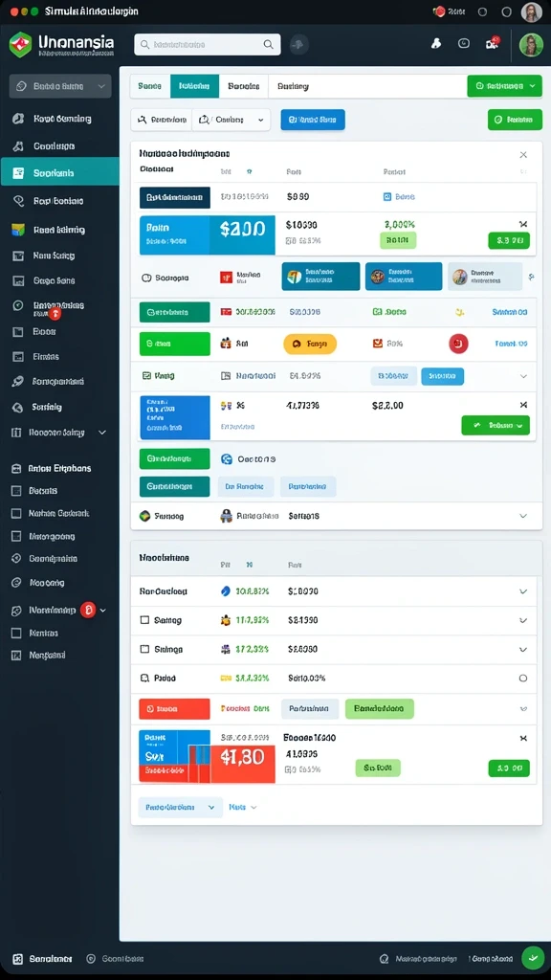Click the green checkmark circle in status bar
Screen dimensions: 551x980
[532, 957]
